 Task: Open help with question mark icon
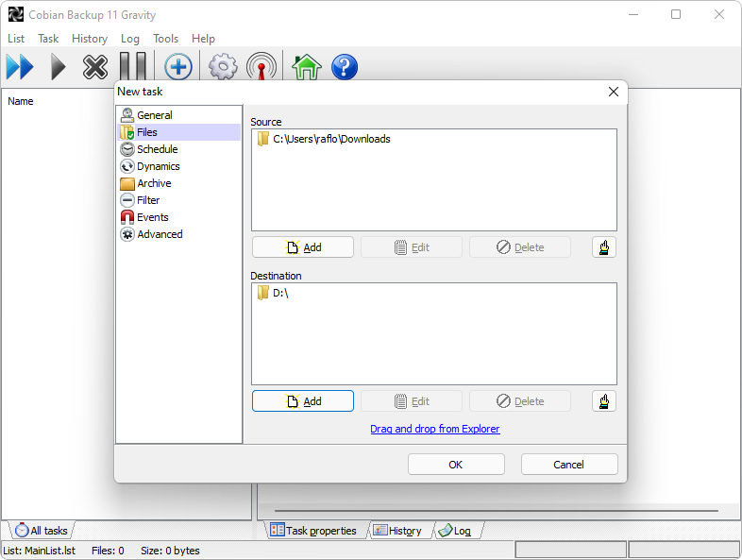345,67
